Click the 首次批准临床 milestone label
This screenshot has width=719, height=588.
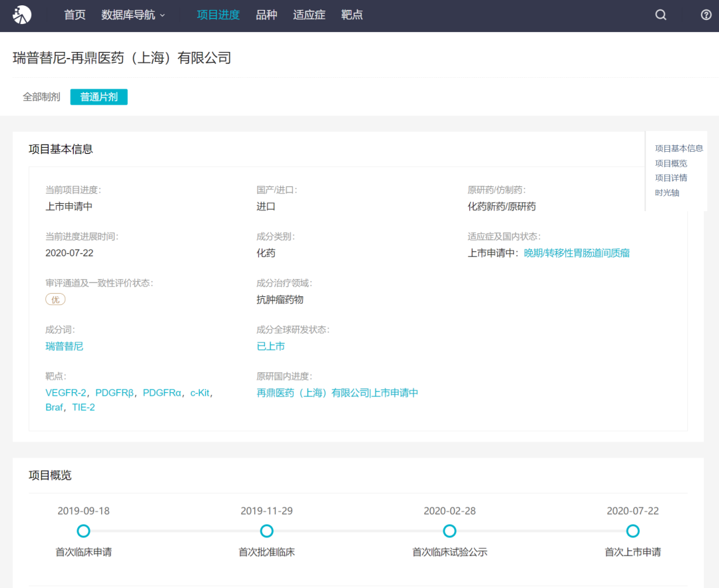[x=266, y=552]
